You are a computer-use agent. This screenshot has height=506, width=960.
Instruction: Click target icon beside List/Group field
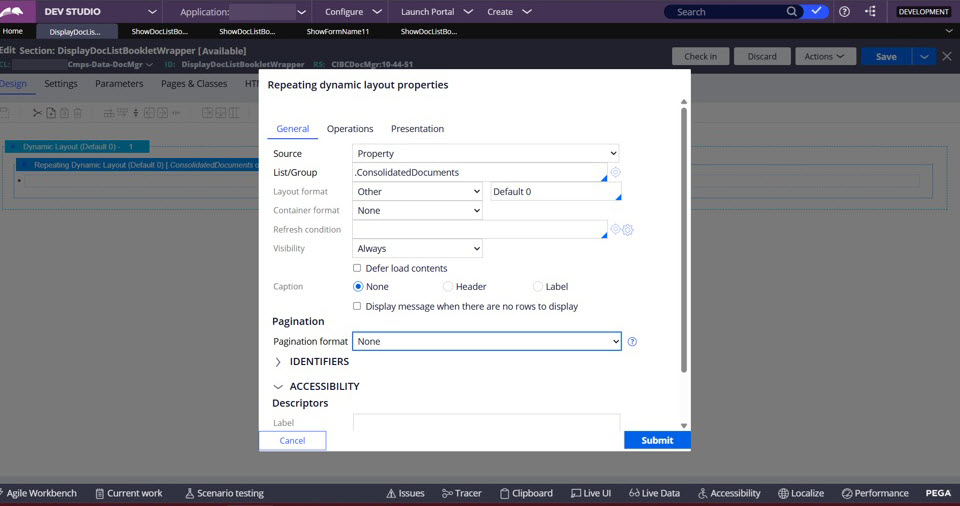pos(615,173)
